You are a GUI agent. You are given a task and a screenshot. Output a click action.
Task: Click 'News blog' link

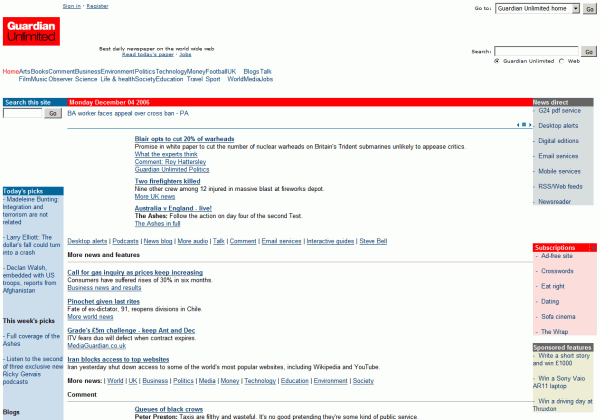pos(158,241)
